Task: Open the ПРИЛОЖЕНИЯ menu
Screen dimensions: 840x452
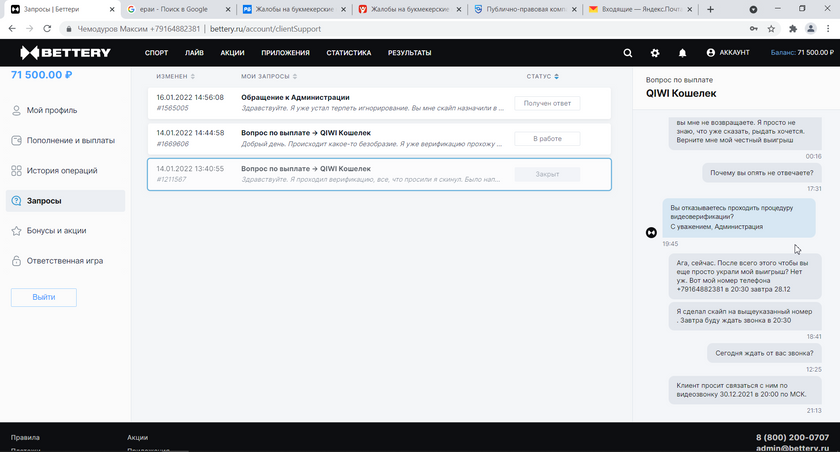Action: click(286, 53)
